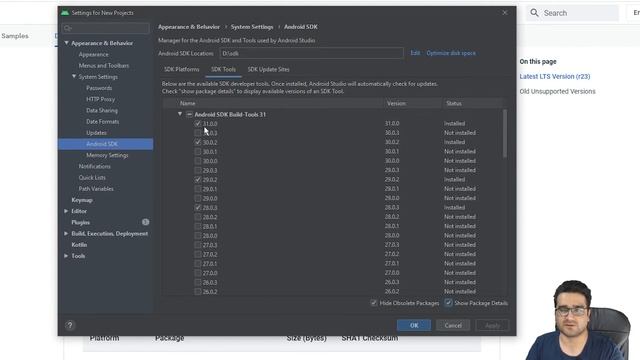
Task: Select Notifications settings item
Action: coord(94,166)
